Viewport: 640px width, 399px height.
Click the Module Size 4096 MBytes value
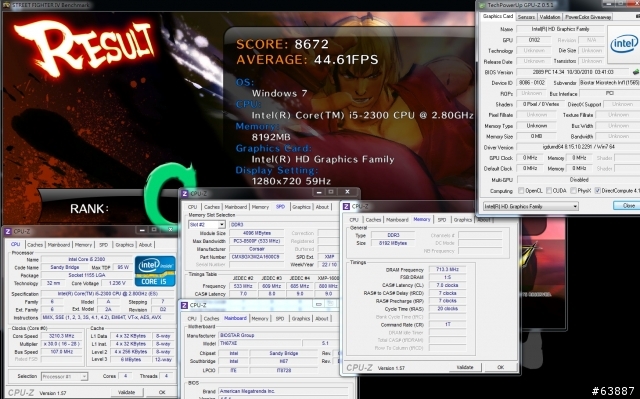click(x=256, y=233)
